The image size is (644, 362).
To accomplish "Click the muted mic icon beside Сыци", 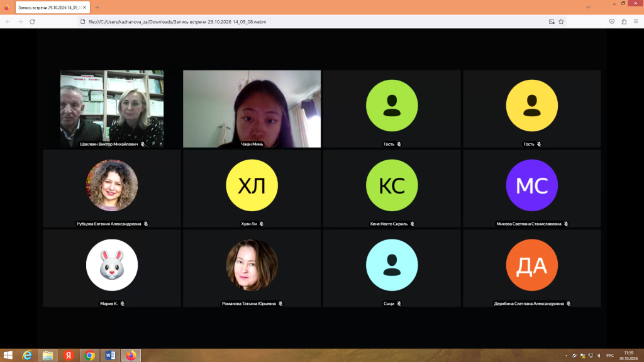I will [x=399, y=304].
